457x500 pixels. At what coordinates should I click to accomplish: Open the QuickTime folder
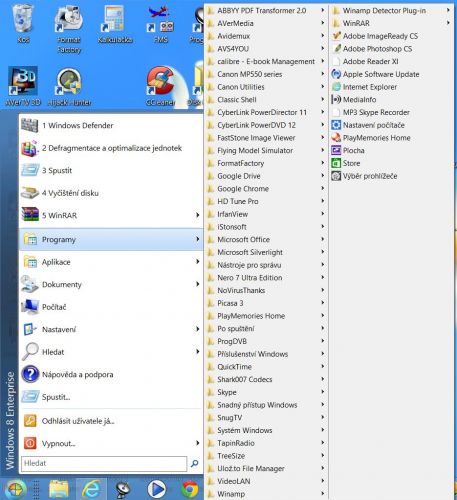pyautogui.click(x=266, y=367)
